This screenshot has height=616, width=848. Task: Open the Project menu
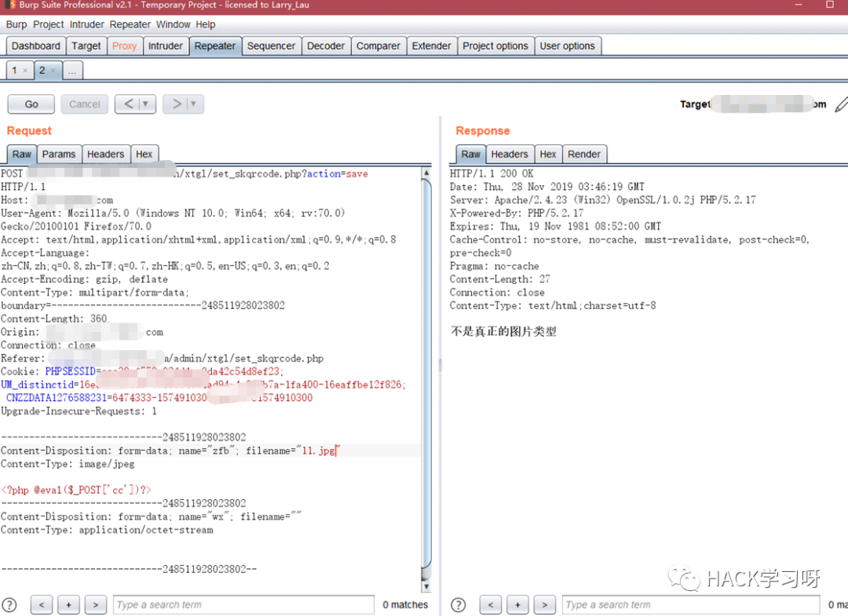pos(48,24)
